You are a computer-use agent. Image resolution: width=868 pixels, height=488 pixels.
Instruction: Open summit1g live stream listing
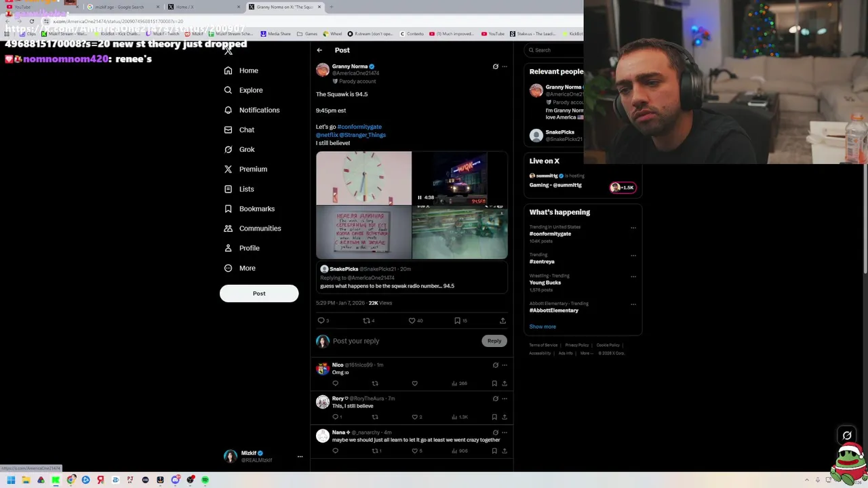583,180
